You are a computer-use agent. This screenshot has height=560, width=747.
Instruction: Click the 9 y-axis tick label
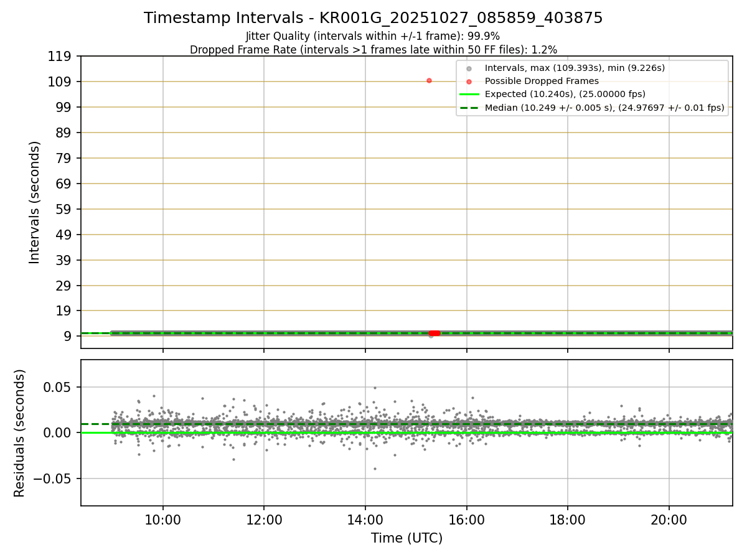click(68, 337)
